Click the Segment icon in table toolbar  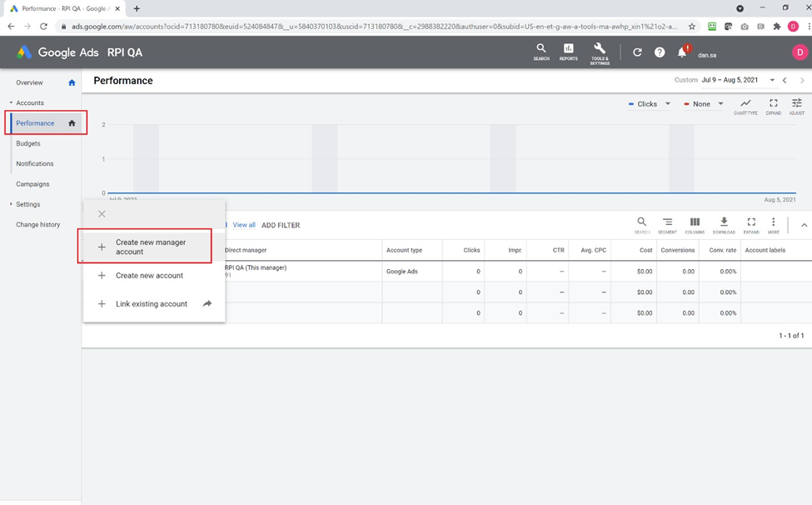[667, 225]
